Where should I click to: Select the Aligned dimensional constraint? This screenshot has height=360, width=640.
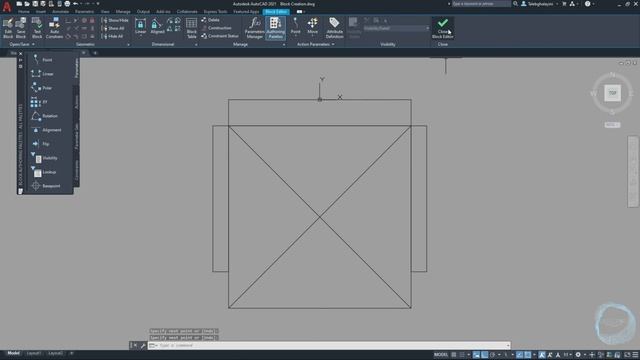click(x=157, y=26)
